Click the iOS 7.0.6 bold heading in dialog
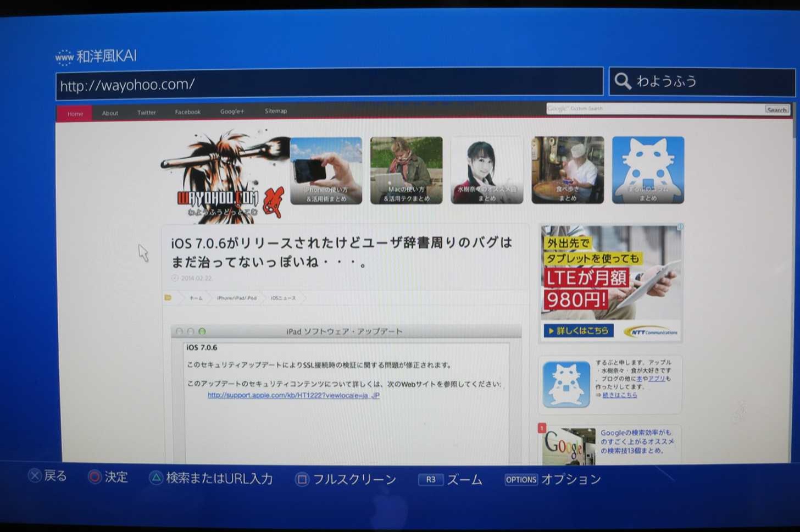Image resolution: width=800 pixels, height=532 pixels. (x=202, y=347)
